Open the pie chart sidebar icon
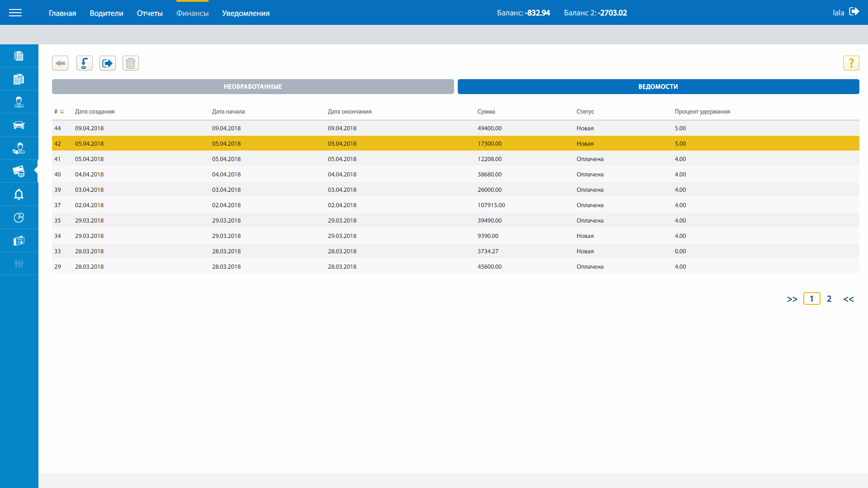Image resolution: width=868 pixels, height=488 pixels. coord(19,218)
